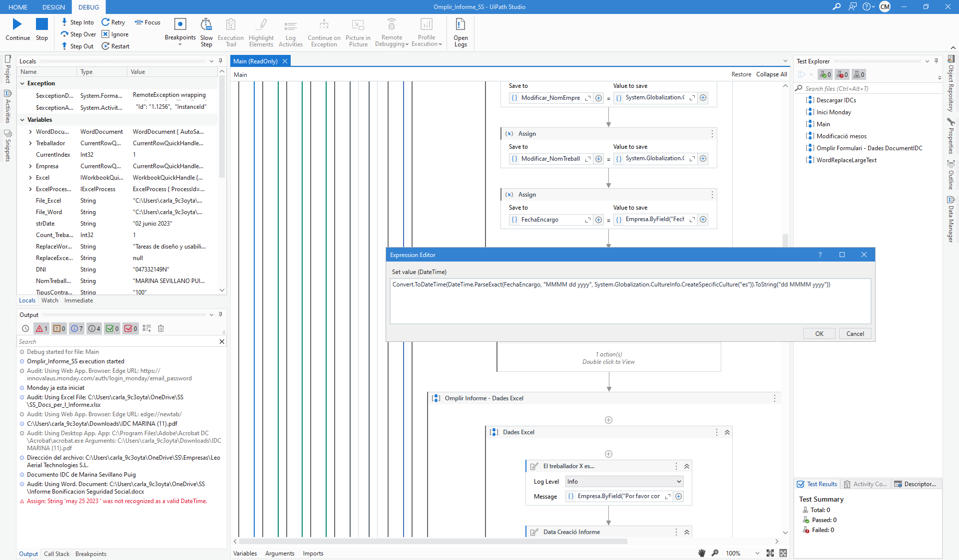Collapse the Exception group in Locals

pos(22,83)
